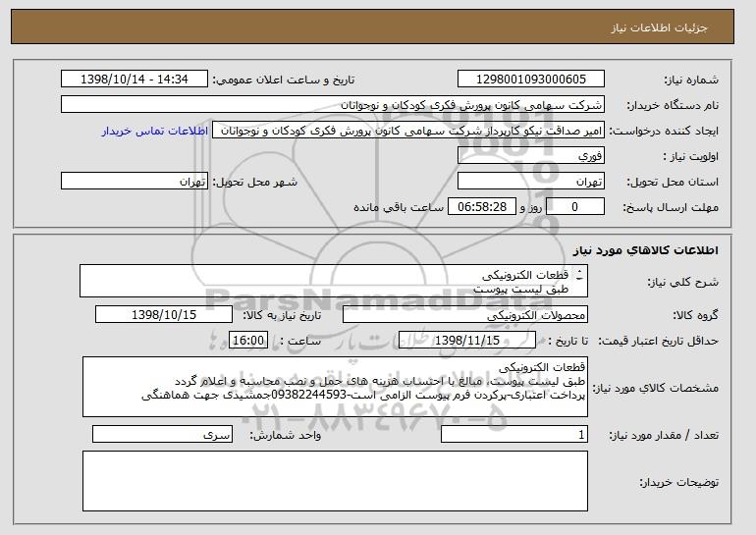Viewport: 756px width, 535px height.
Task: Click the stepper arrows in شرح کلی نیاز box
Action: pyautogui.click(x=579, y=275)
